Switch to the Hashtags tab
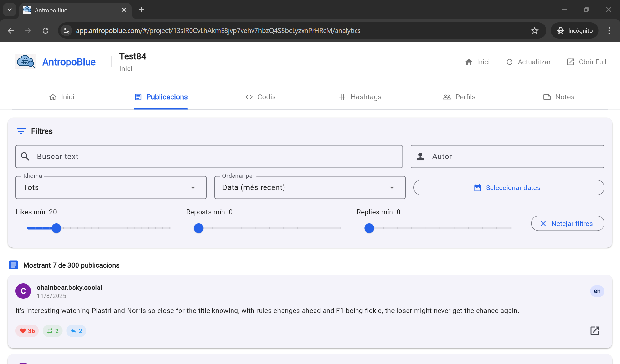This screenshot has height=364, width=620. 360,97
